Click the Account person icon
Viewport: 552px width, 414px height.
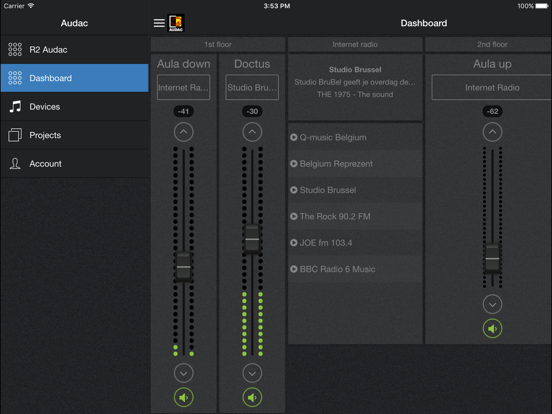point(15,164)
